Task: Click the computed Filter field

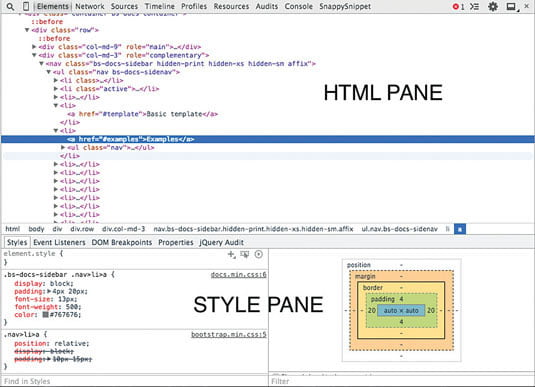Action: coord(402,381)
